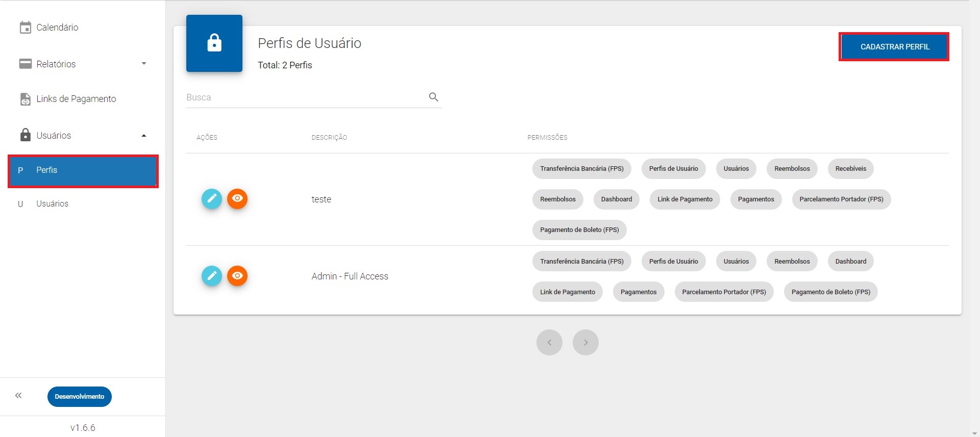Image resolution: width=980 pixels, height=437 pixels.
Task: Go to the previous page of profiles
Action: coord(549,342)
